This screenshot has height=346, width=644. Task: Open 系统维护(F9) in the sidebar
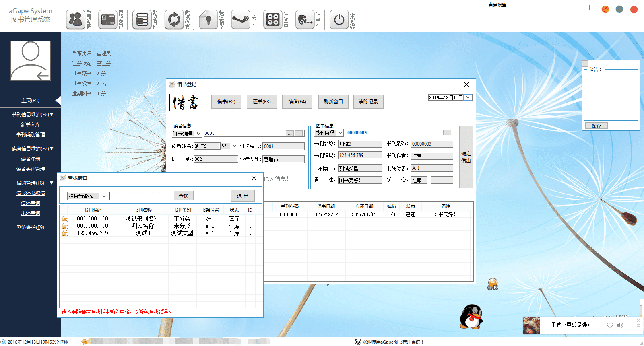pos(30,227)
